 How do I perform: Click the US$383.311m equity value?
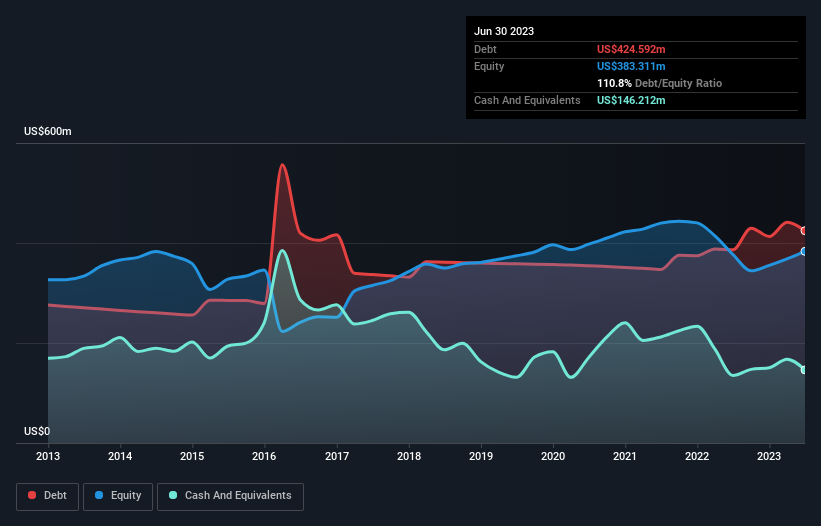click(x=631, y=66)
